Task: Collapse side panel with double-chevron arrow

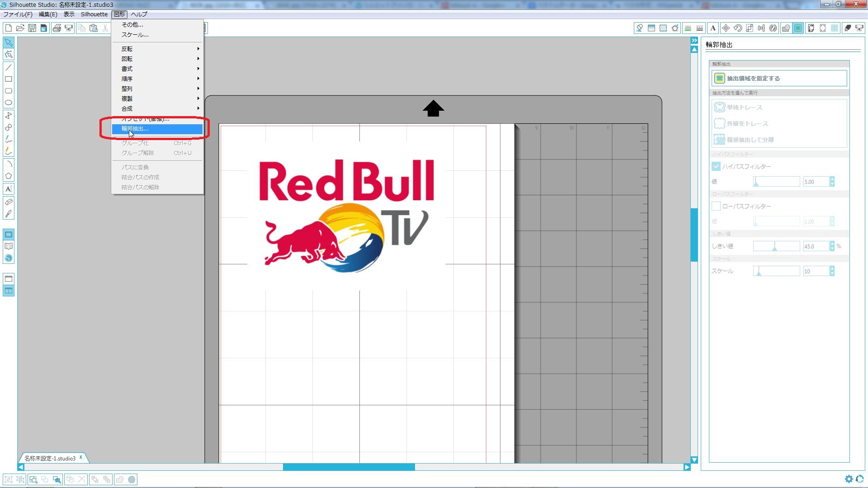Action: pos(694,41)
